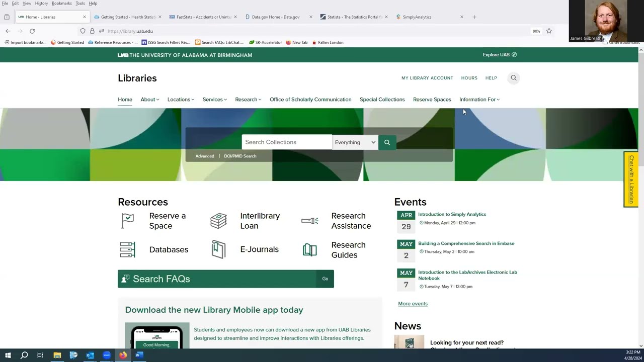Reload the page with the refresh icon

(32, 31)
